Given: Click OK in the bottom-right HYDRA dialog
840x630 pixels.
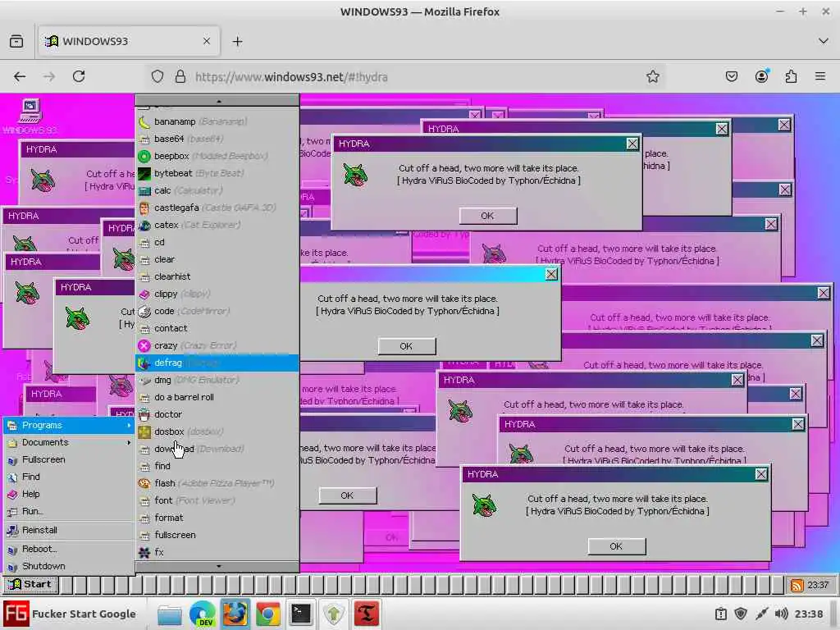Looking at the screenshot, I should (616, 546).
